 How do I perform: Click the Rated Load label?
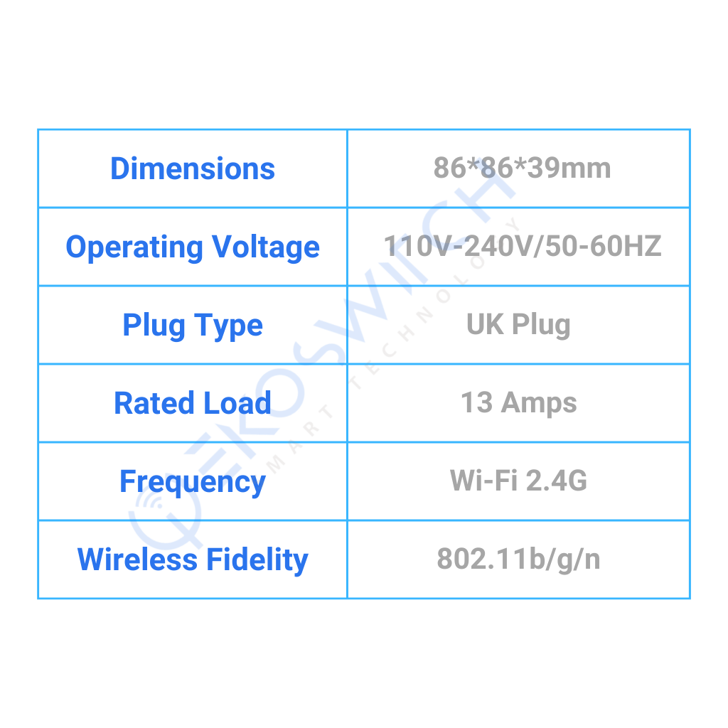[193, 403]
